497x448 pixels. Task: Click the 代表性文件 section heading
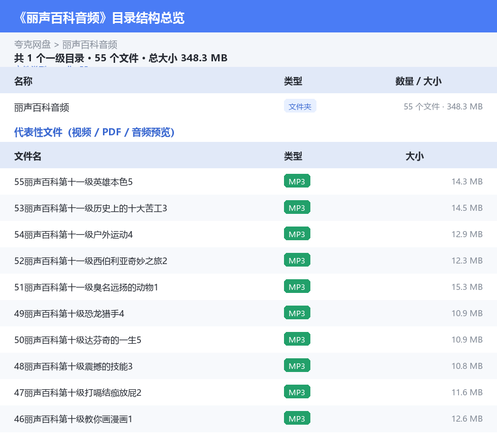pyautogui.click(x=94, y=132)
